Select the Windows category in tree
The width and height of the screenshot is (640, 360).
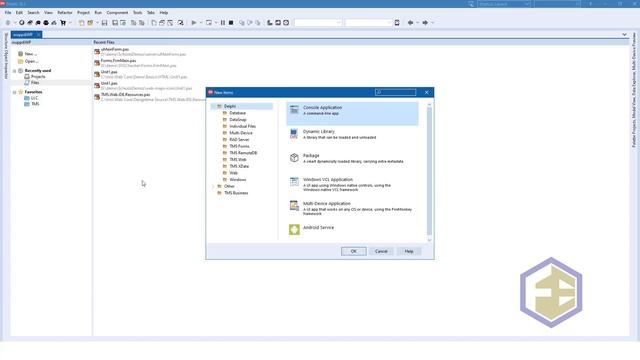tap(238, 180)
